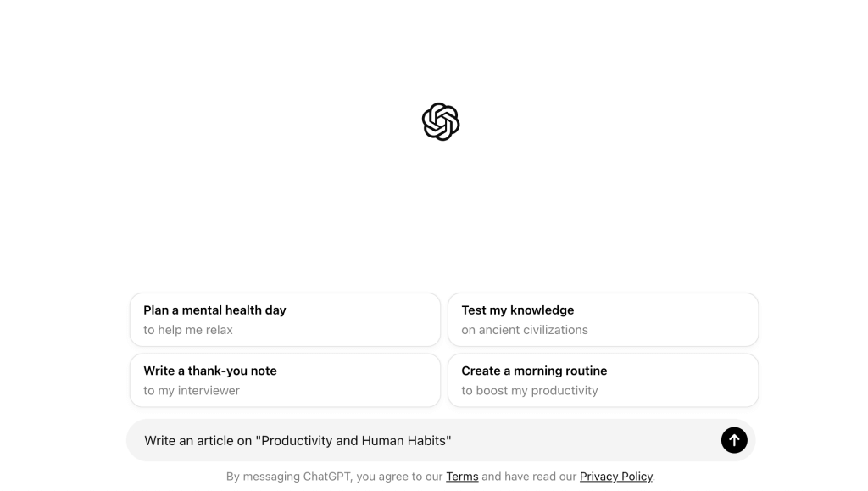Choose the "Test my knowledge" suggestion card
The image size is (868, 491).
click(603, 320)
